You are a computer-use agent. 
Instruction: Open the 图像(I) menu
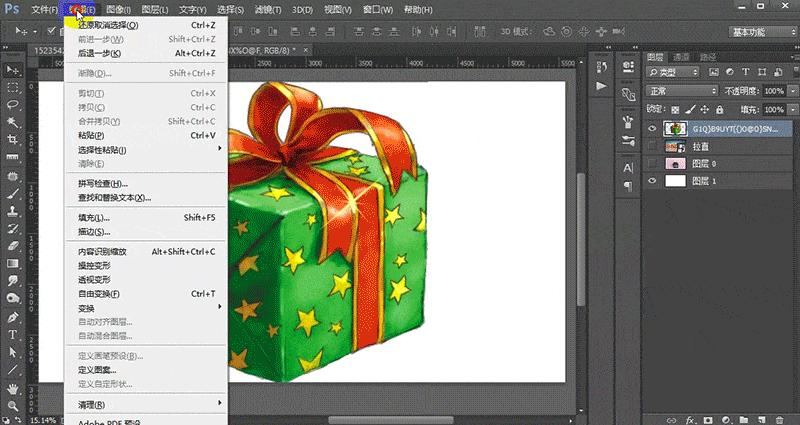coord(118,9)
